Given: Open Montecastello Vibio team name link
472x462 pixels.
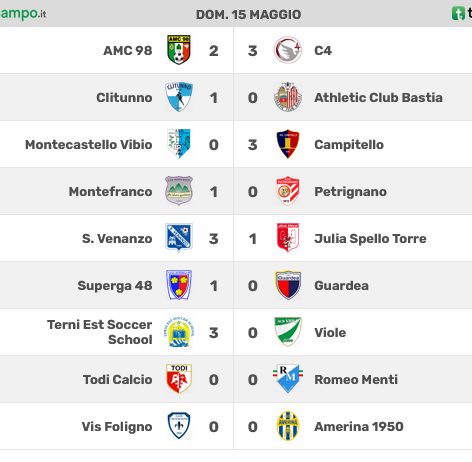Looking at the screenshot, I should [x=89, y=144].
